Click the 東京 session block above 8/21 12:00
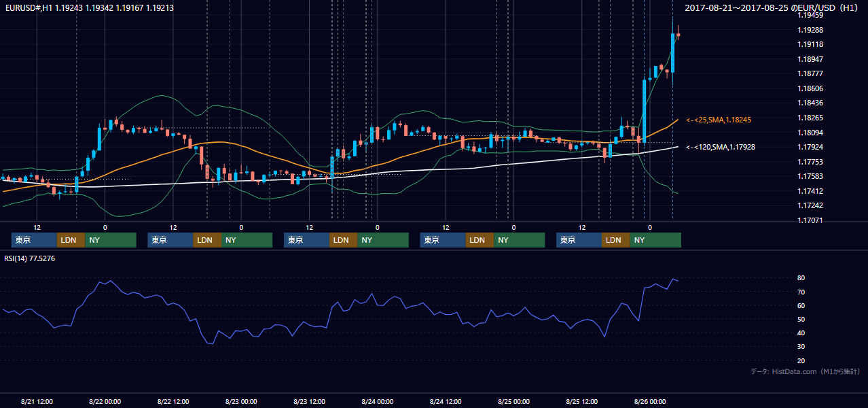 coord(34,240)
